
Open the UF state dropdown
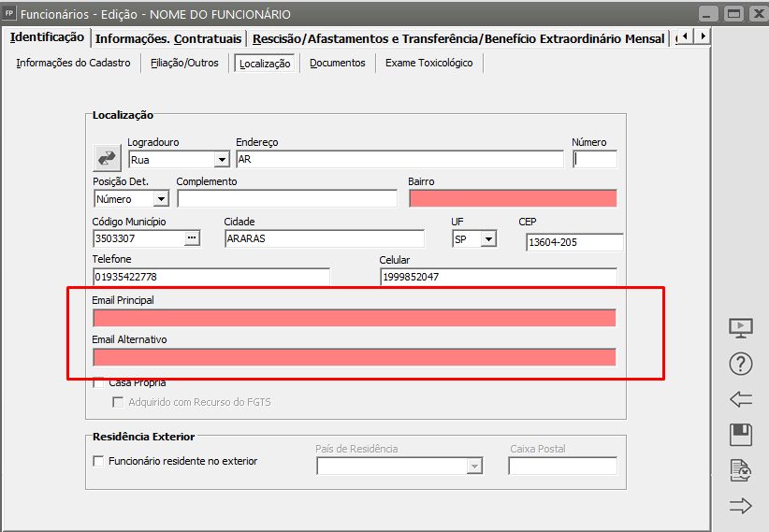pos(487,239)
